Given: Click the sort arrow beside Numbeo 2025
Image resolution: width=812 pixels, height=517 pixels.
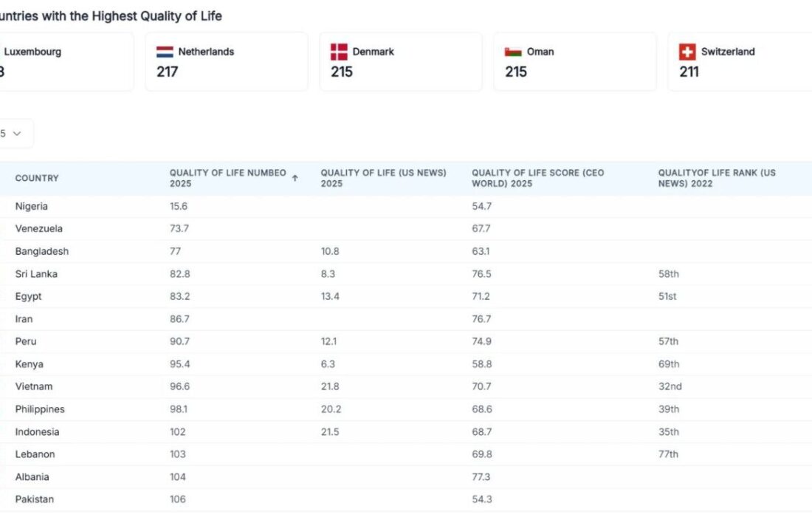Looking at the screenshot, I should coord(295,178).
